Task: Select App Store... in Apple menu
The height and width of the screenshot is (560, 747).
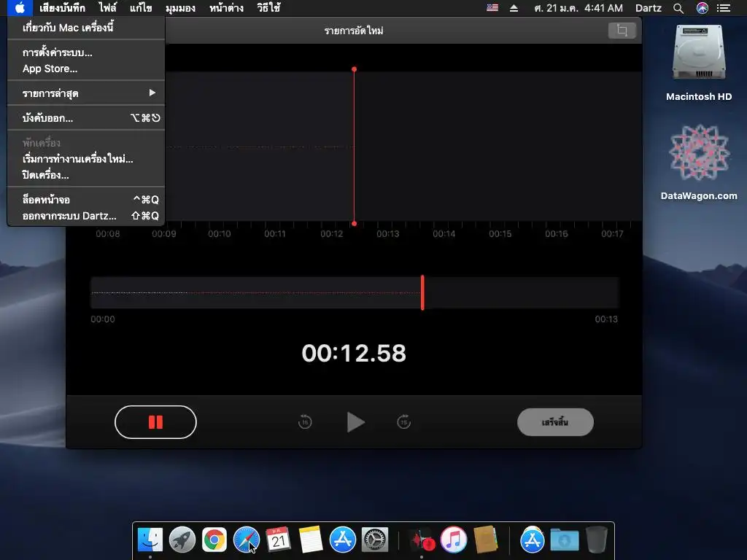Action: pyautogui.click(x=86, y=69)
